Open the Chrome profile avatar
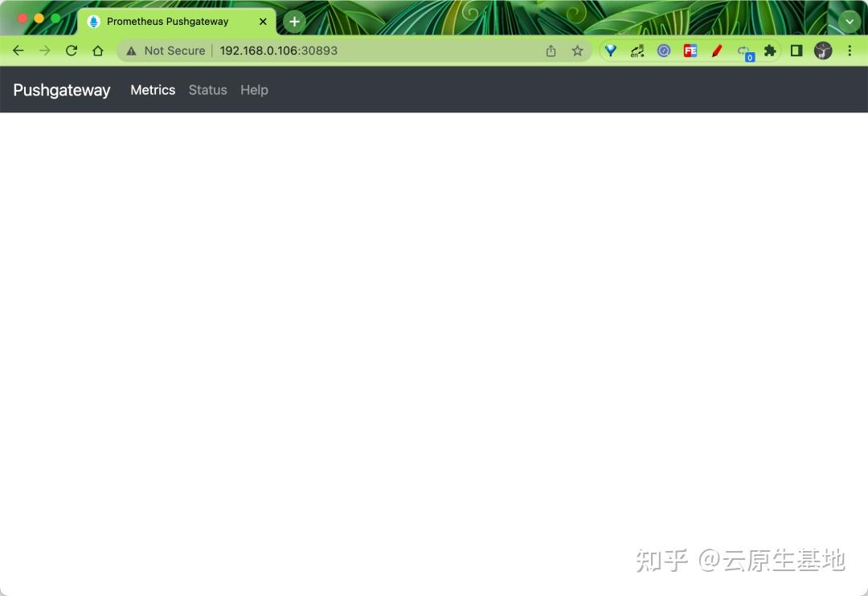 [823, 51]
